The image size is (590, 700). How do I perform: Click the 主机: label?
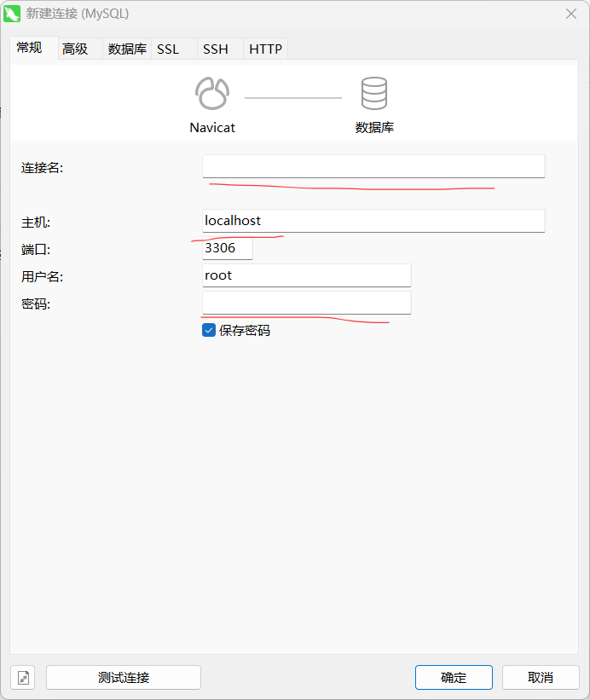pos(36,223)
